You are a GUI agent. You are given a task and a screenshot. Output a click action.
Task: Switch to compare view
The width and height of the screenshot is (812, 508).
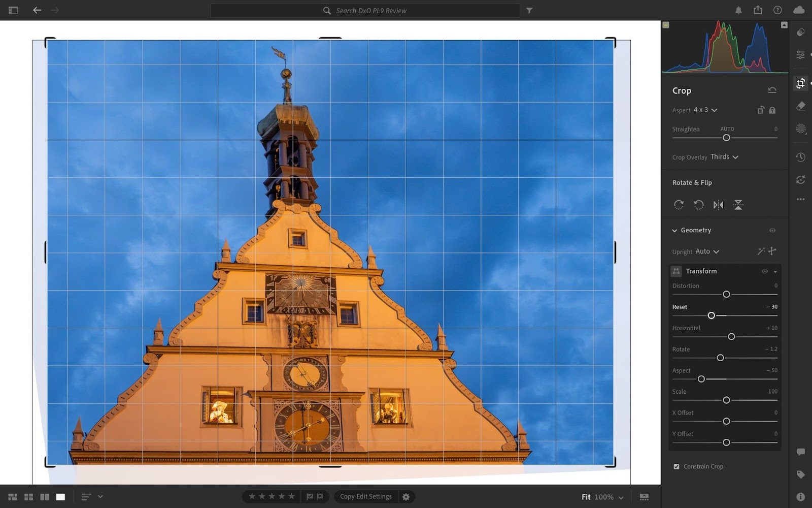[45, 497]
